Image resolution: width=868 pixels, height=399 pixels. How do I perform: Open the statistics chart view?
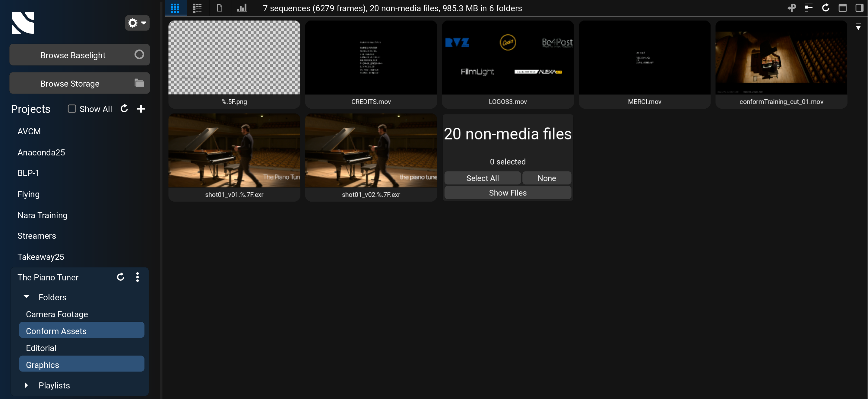coord(242,8)
